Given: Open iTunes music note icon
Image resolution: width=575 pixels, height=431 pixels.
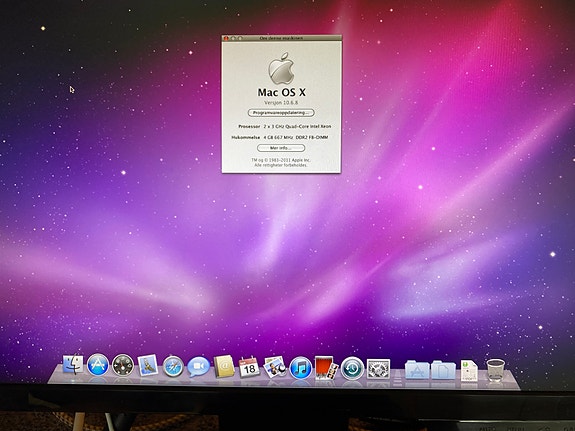Looking at the screenshot, I should [301, 368].
